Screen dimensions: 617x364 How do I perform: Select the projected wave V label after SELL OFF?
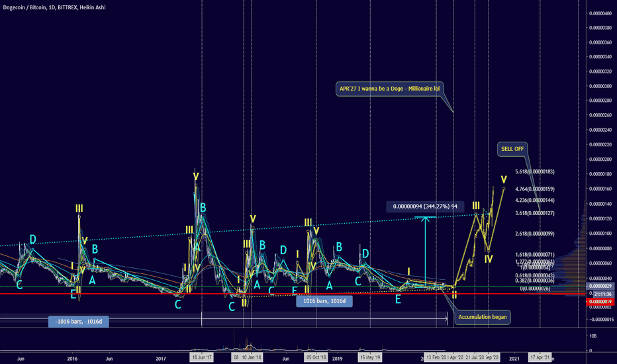(x=504, y=180)
